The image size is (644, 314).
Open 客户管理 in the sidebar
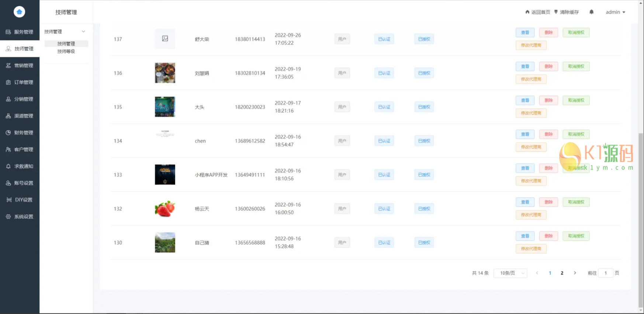point(20,149)
